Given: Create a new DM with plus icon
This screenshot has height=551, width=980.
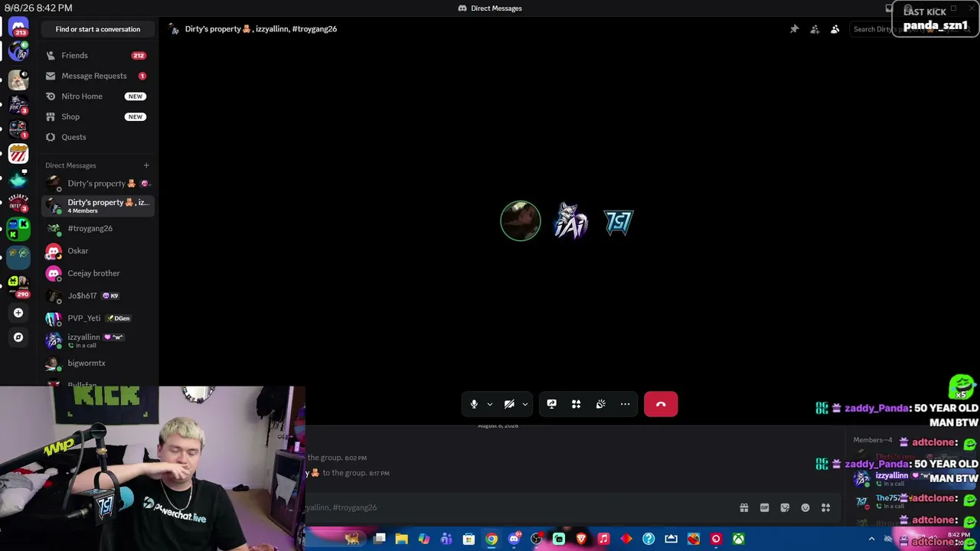Looking at the screenshot, I should tap(146, 165).
